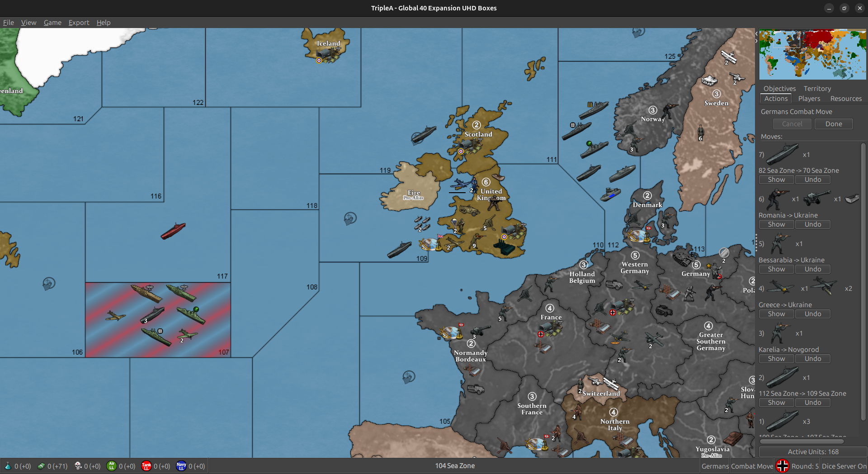Click Done to finish combat move
The height and width of the screenshot is (474, 868).
click(x=834, y=124)
